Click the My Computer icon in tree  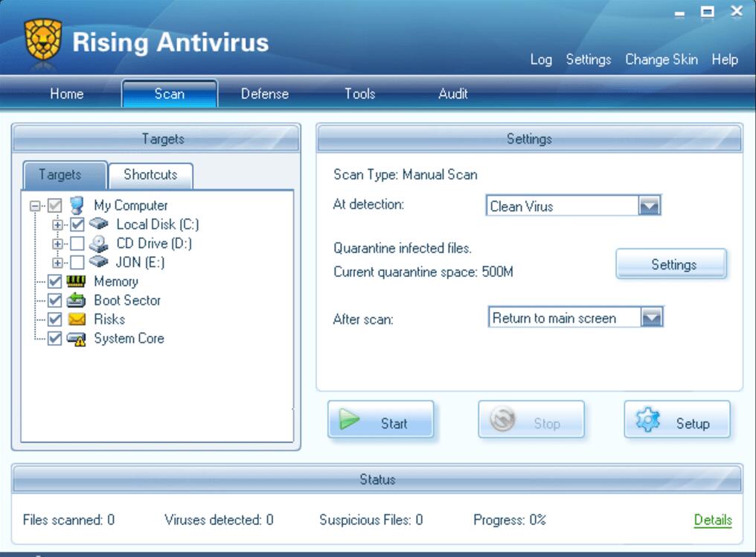click(77, 205)
